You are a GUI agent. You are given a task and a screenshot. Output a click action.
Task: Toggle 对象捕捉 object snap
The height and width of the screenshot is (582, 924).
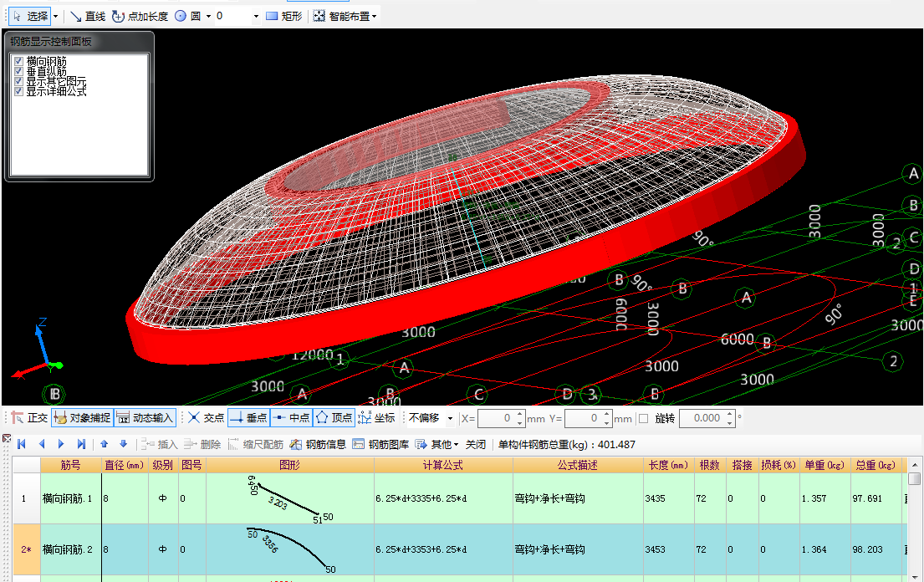click(82, 418)
